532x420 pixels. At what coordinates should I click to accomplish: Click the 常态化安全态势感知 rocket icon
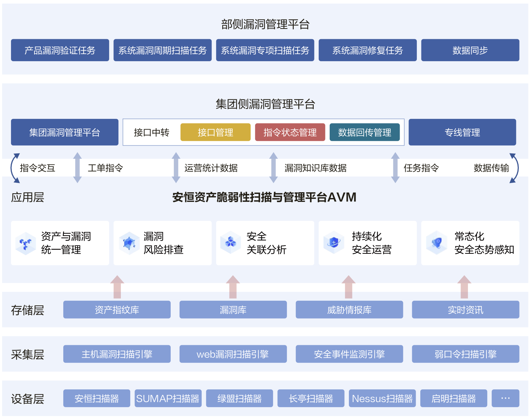436,243
